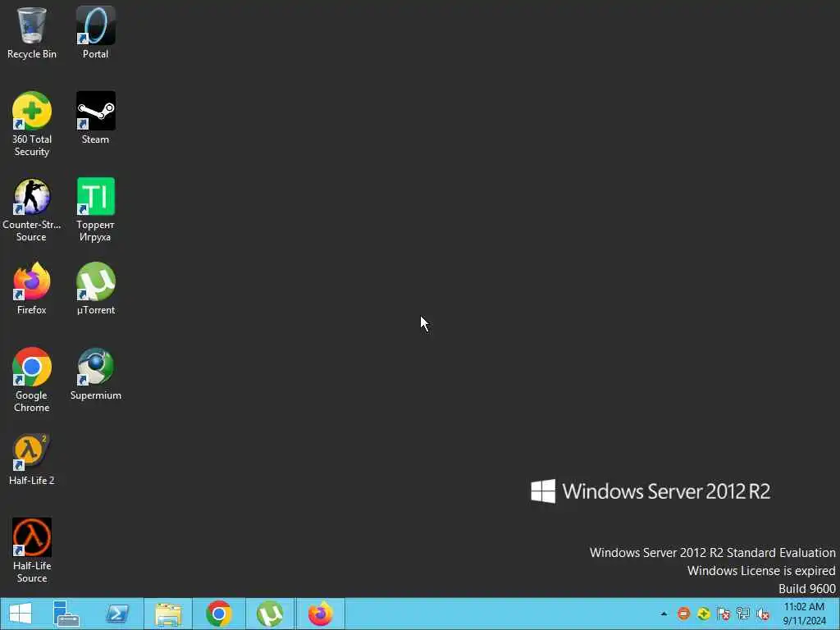Click the muted volume speaker icon
The width and height of the screenshot is (840, 630).
763,614
